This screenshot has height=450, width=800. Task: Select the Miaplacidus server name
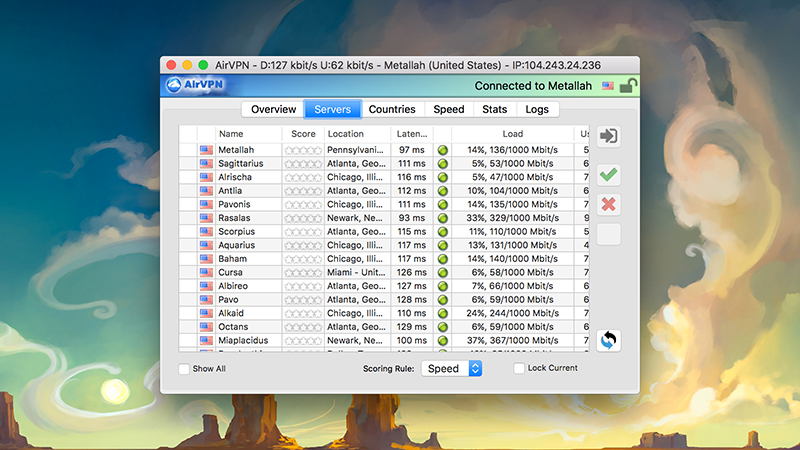click(x=243, y=340)
